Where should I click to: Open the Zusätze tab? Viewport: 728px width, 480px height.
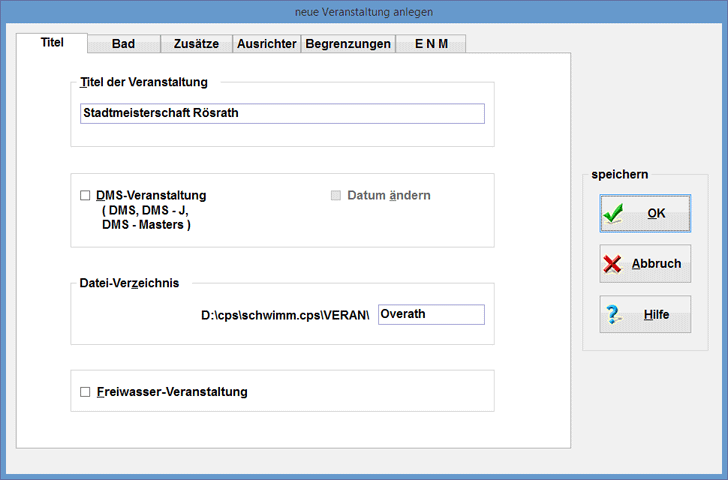coord(196,44)
